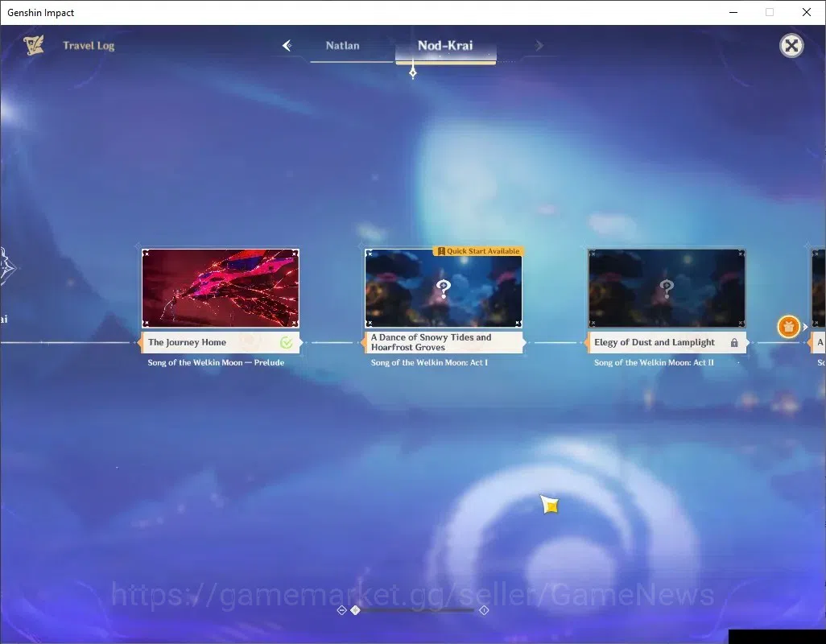Go to previous region with left arrow
Viewport: 826px width, 644px height.
[x=287, y=46]
